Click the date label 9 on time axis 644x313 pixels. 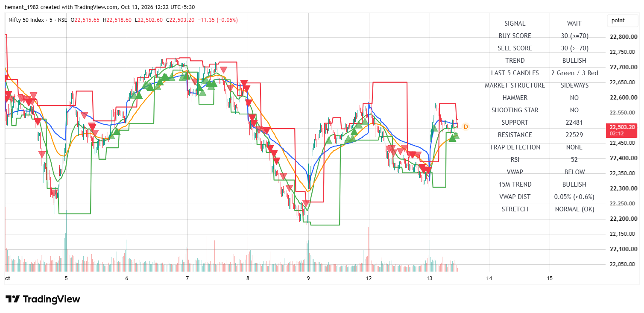point(308,278)
